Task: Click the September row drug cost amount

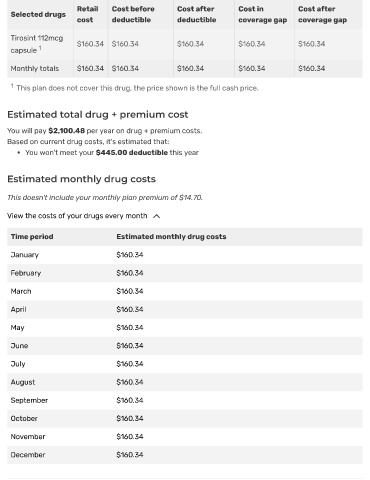Action: click(x=130, y=400)
